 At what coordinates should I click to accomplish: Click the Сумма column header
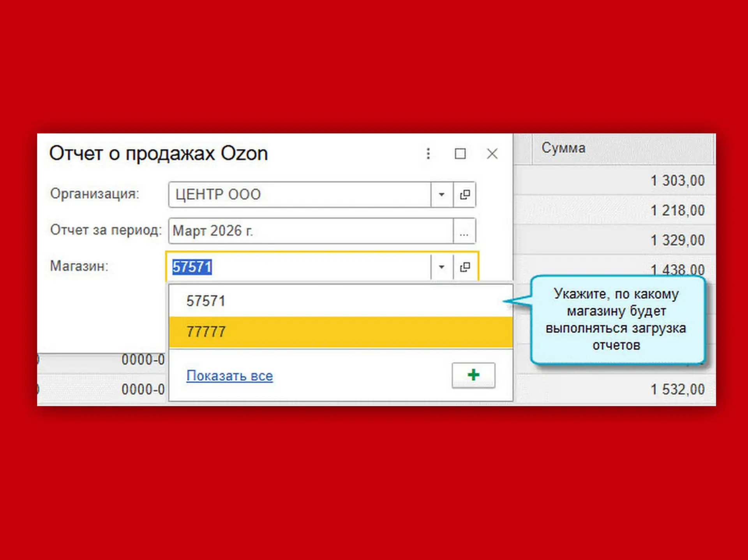(x=623, y=148)
